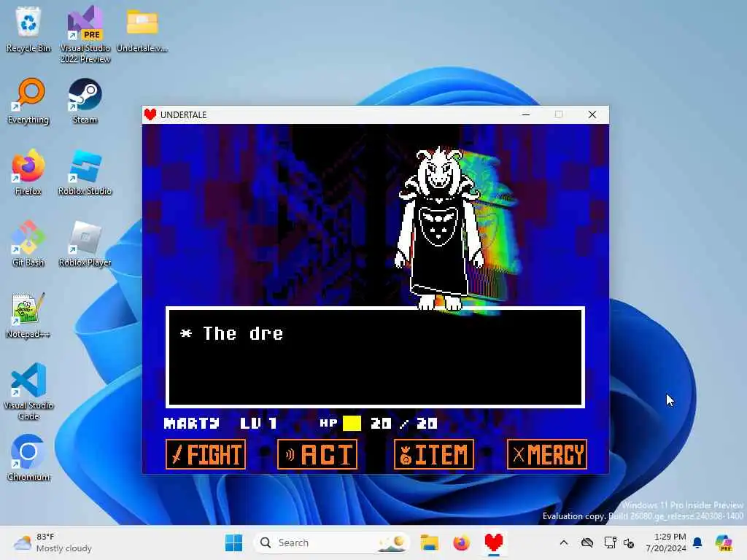Image resolution: width=747 pixels, height=560 pixels.
Task: Open the notification bell icon
Action: tap(698, 542)
